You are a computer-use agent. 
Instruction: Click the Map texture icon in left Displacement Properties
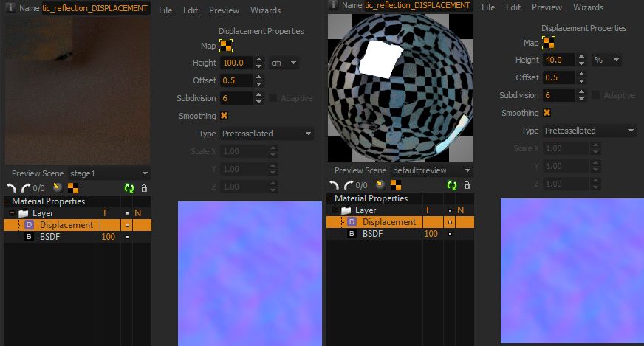(227, 46)
